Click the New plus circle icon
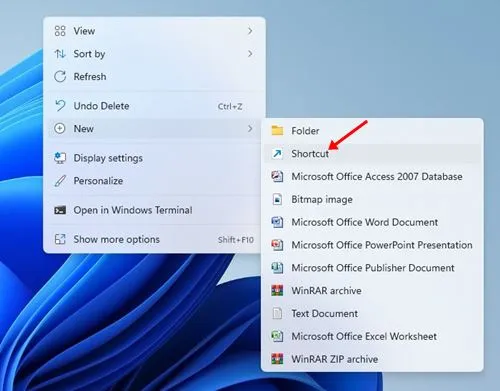This screenshot has width=500, height=391. click(x=60, y=128)
